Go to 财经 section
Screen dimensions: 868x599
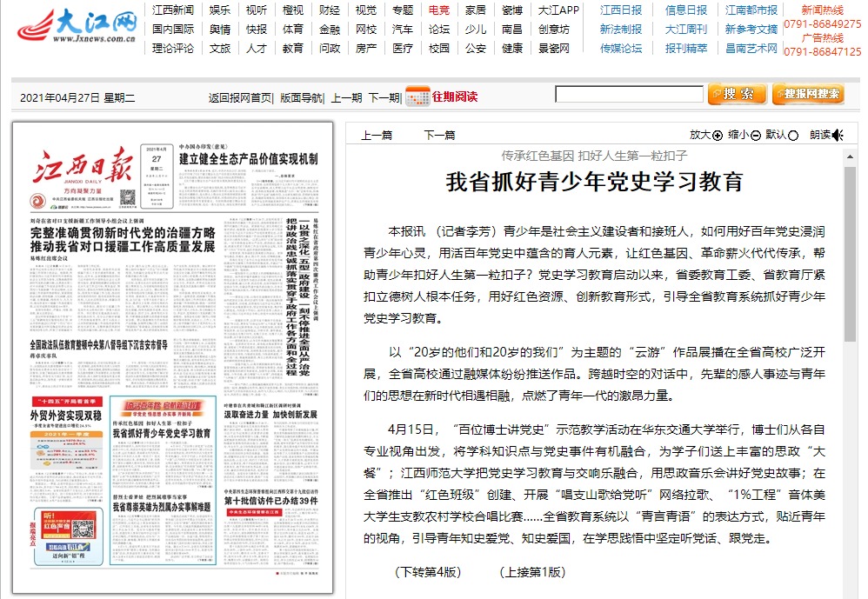pyautogui.click(x=330, y=10)
